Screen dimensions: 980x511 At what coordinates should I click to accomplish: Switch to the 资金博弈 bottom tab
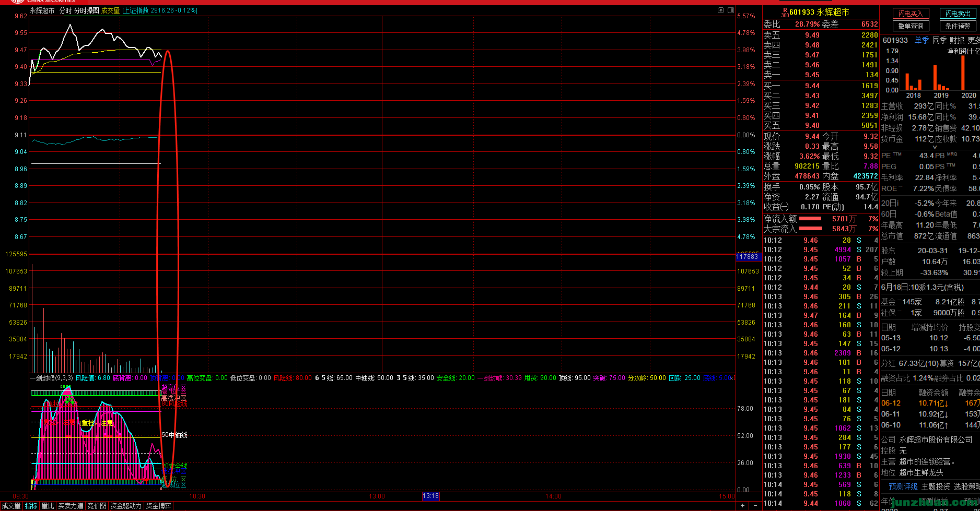[158, 506]
